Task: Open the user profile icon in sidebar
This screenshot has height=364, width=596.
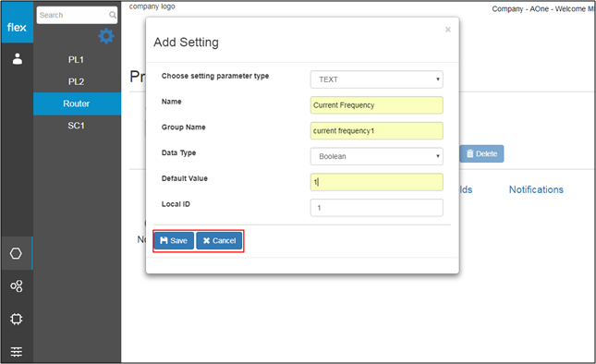Action: (18, 59)
